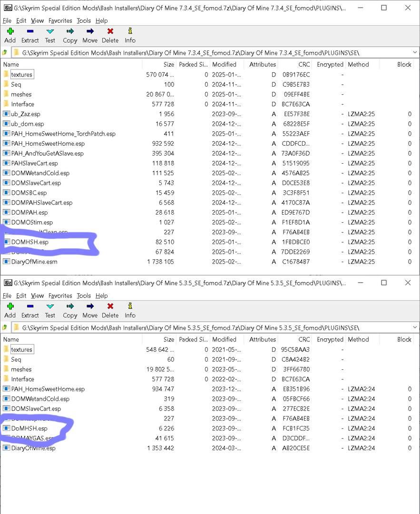Viewport: 420px width, 514px height.
Task: Select PAH_AndYouGetASlave.esp file
Action: (48, 153)
